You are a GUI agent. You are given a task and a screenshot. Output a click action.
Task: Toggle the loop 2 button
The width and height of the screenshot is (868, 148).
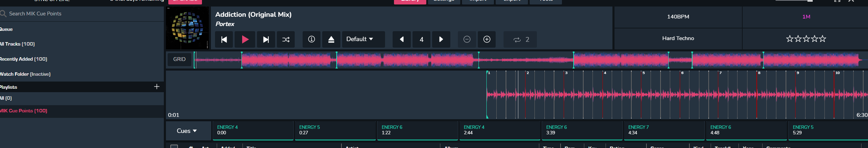coord(521,39)
